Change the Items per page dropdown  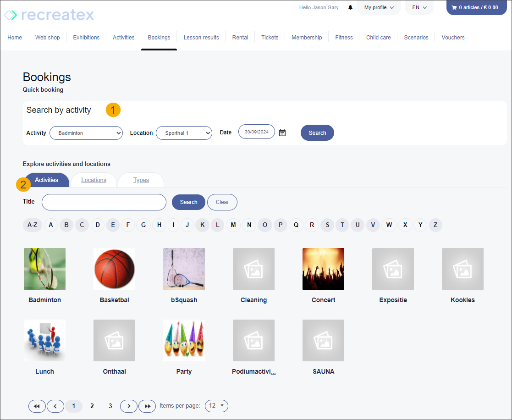coord(216,406)
